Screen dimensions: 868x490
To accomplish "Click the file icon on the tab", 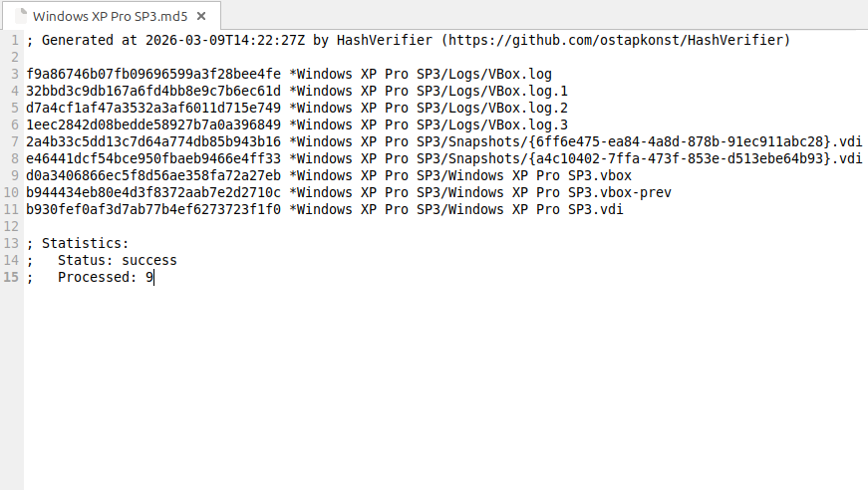I will pyautogui.click(x=21, y=16).
